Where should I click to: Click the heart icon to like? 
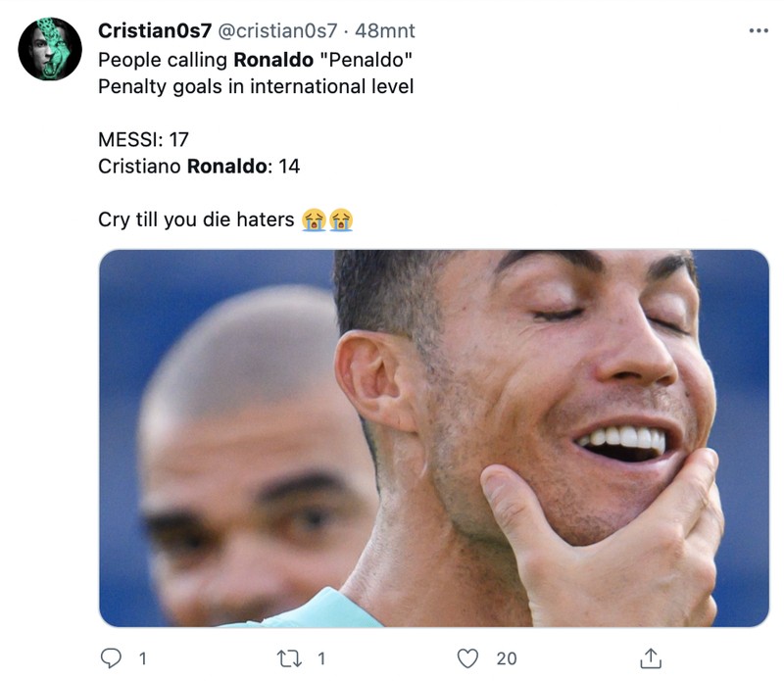pyautogui.click(x=470, y=658)
